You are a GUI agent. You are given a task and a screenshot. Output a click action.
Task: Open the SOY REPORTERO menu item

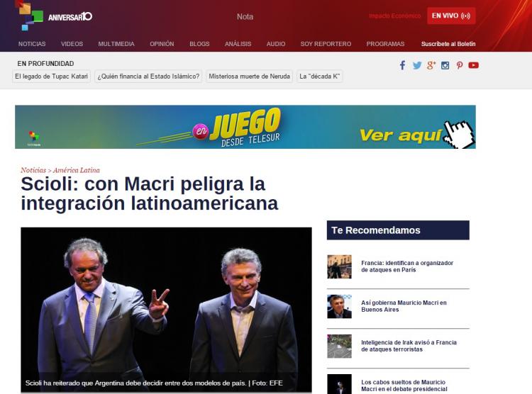326,44
